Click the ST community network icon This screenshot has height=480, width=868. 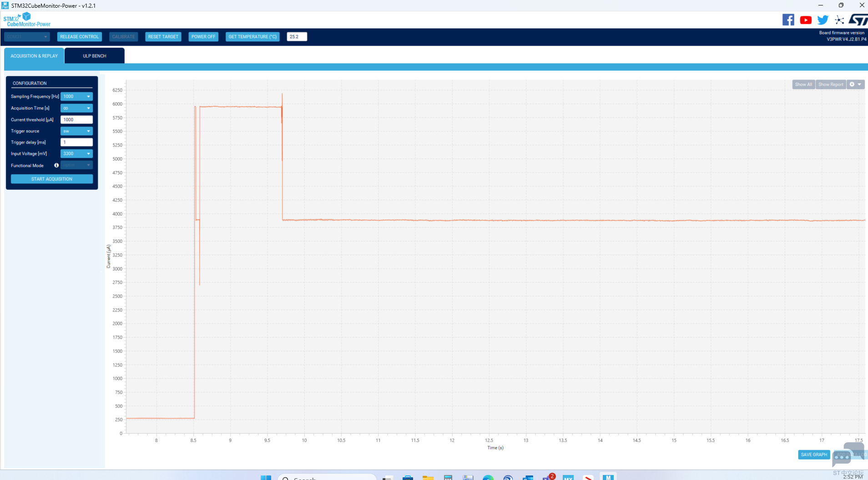[x=839, y=20]
